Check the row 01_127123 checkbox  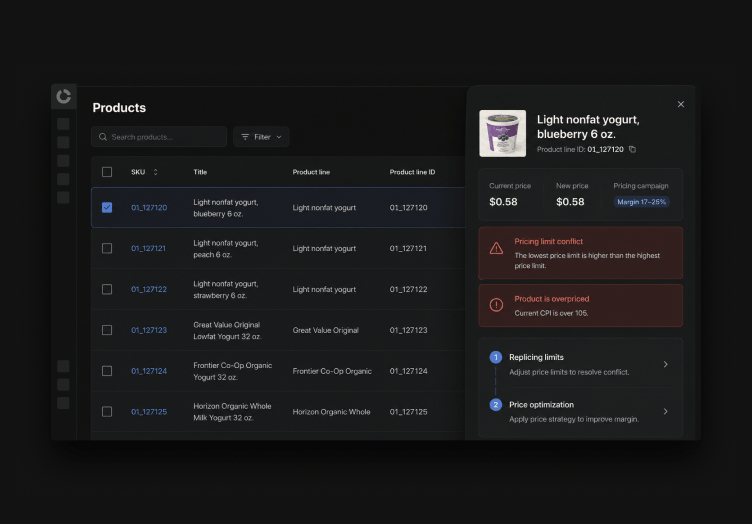[x=107, y=330]
